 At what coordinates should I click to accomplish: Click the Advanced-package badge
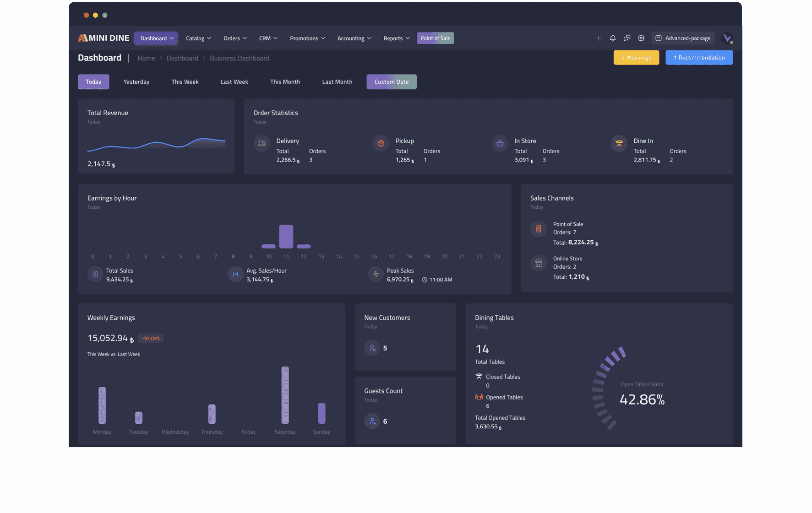pyautogui.click(x=683, y=38)
